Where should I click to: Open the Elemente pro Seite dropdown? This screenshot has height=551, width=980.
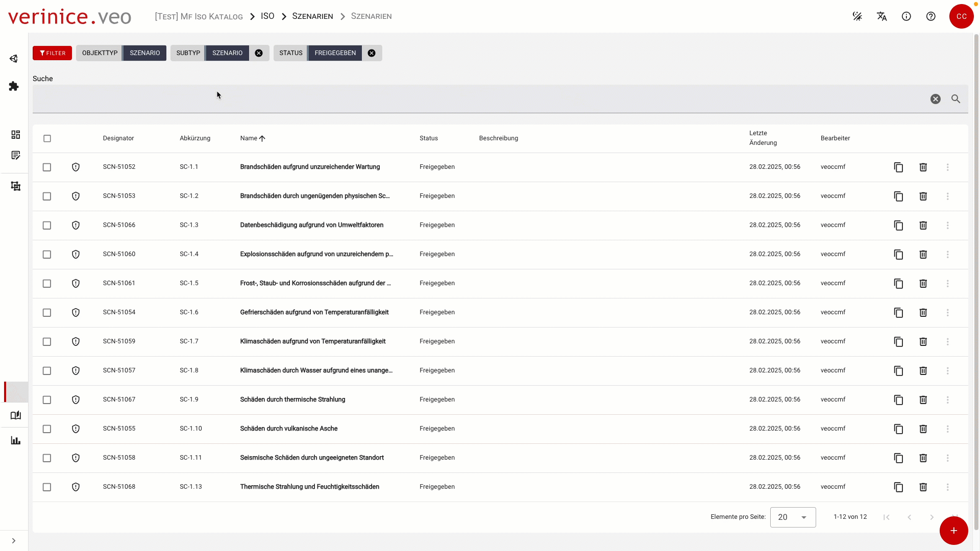click(793, 517)
